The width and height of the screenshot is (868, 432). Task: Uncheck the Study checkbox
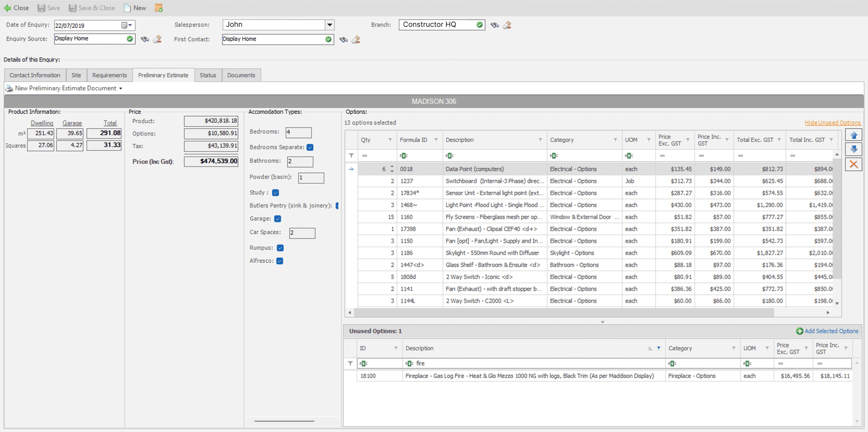(x=275, y=193)
